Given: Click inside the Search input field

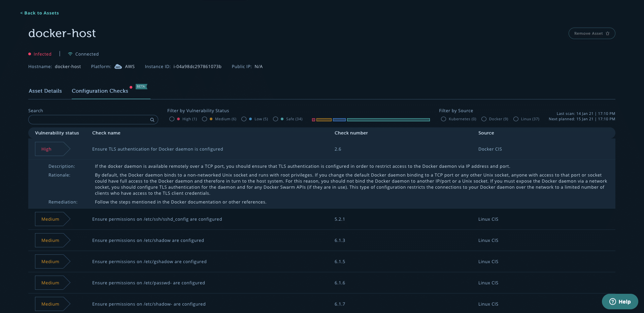Looking at the screenshot, I should [x=88, y=120].
